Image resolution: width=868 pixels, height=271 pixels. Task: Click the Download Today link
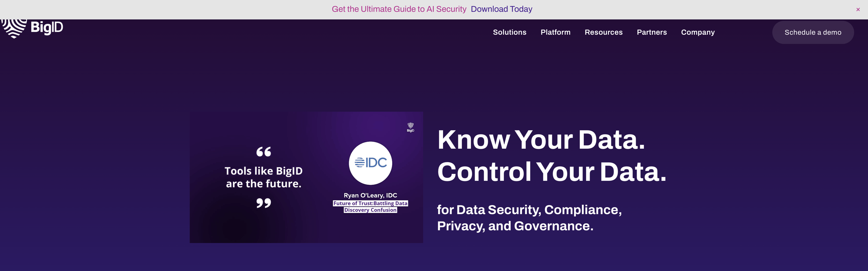502,9
